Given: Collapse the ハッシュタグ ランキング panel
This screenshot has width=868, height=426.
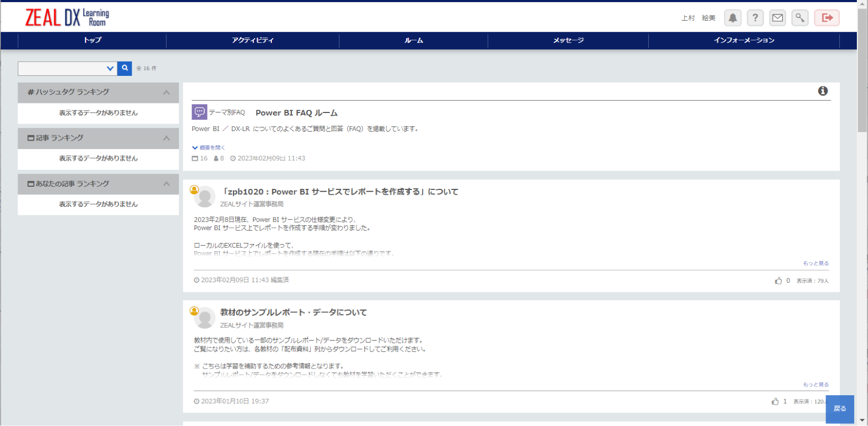Looking at the screenshot, I should [x=166, y=92].
